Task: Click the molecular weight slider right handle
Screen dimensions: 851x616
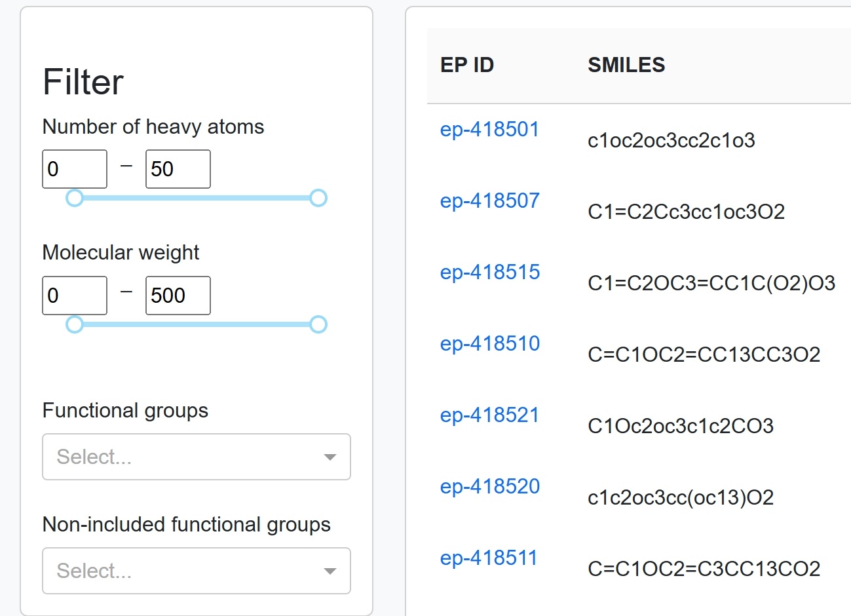Action: click(x=318, y=324)
